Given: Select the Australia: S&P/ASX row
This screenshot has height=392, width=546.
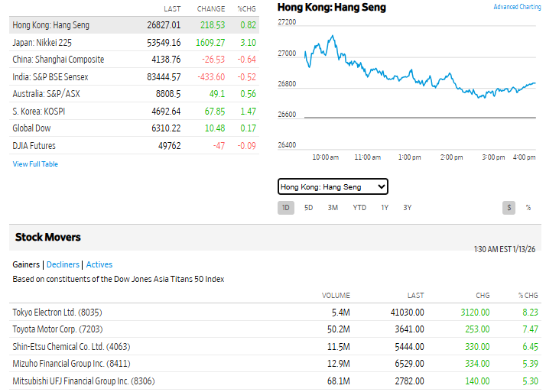Looking at the screenshot, I should click(134, 94).
